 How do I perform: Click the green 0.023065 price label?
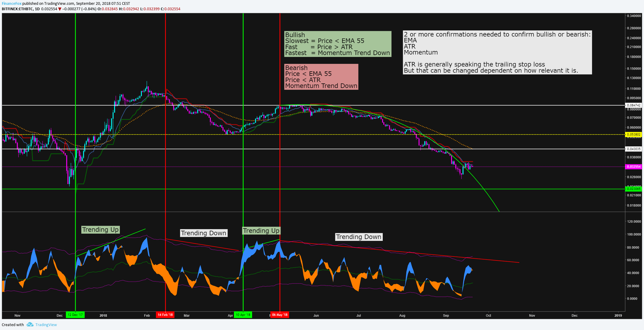tap(633, 189)
